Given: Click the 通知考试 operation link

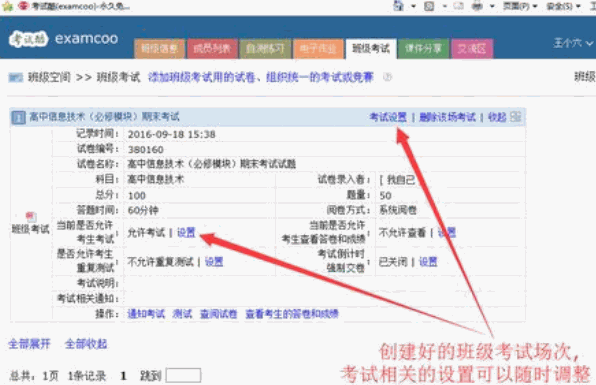Looking at the screenshot, I should click(x=146, y=314).
